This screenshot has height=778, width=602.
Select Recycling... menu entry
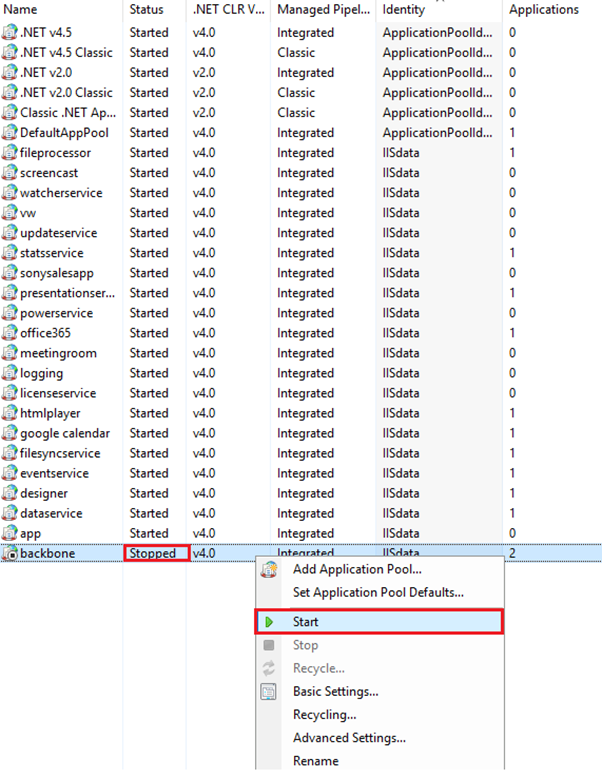[324, 715]
